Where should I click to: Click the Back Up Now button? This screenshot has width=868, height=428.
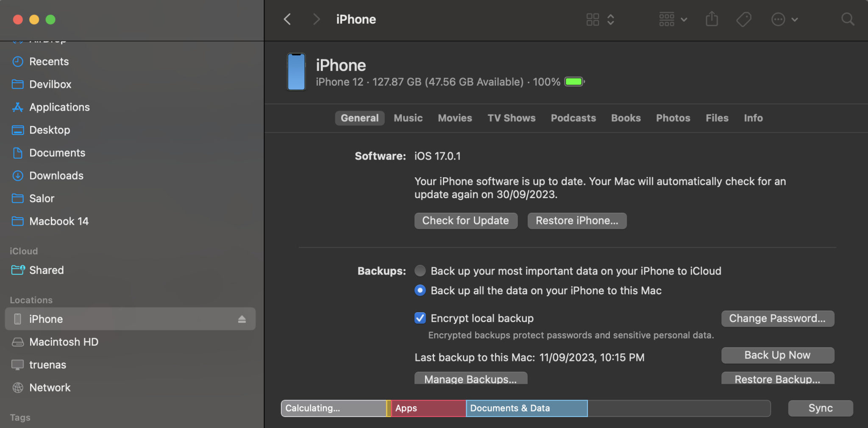coord(777,355)
